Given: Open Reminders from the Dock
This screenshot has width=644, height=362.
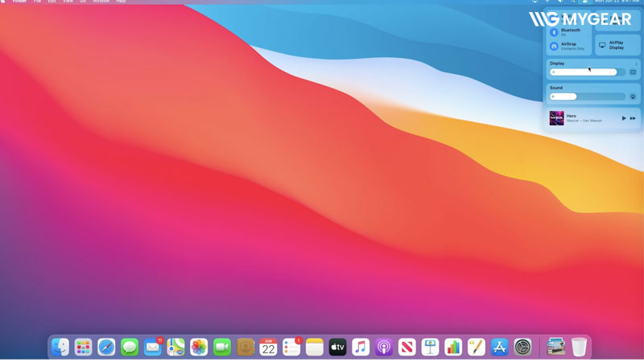Looking at the screenshot, I should (291, 348).
